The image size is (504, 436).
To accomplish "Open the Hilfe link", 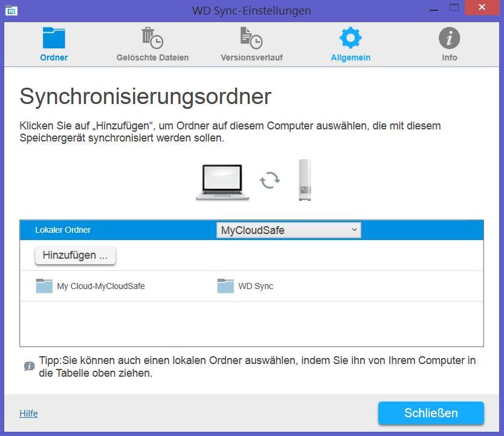I will (x=28, y=414).
